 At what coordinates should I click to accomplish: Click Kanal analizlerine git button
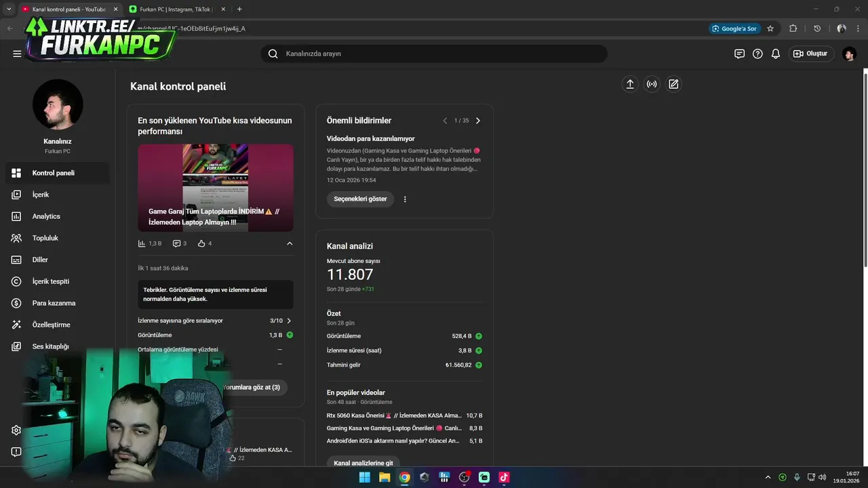click(363, 463)
